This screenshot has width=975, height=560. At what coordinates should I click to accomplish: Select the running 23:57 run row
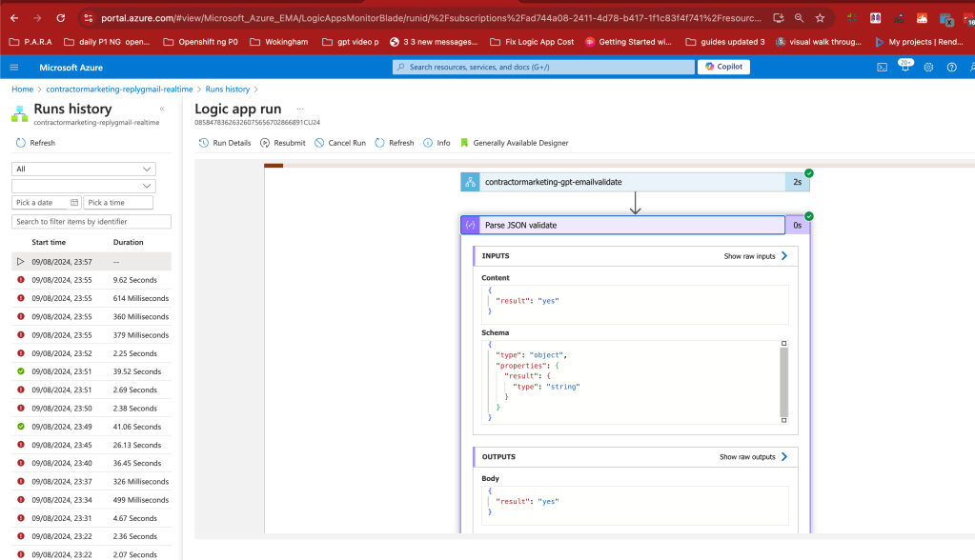[91, 262]
